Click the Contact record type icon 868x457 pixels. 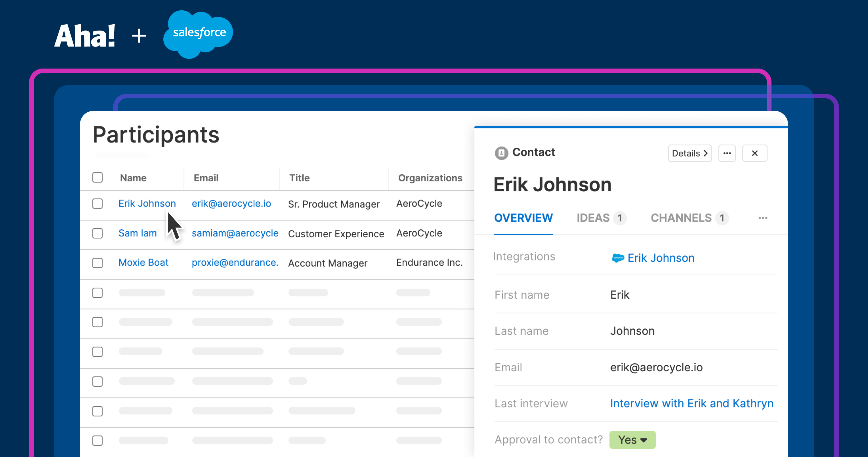[501, 153]
